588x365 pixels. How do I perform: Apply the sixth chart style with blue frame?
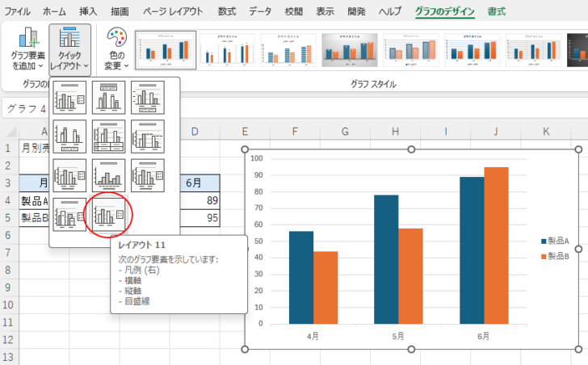472,50
